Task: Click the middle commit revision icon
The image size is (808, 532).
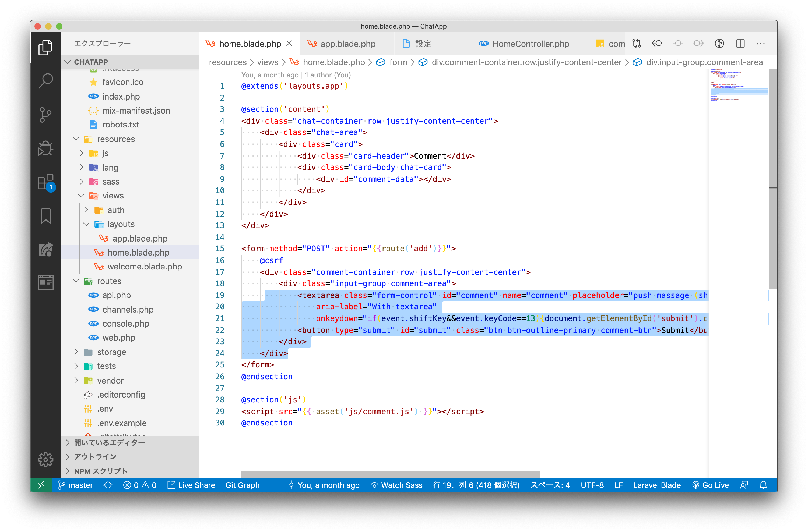Action: coord(678,43)
